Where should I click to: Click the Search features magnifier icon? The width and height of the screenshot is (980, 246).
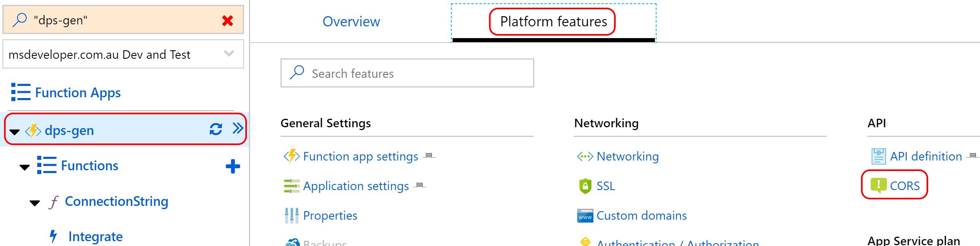297,73
